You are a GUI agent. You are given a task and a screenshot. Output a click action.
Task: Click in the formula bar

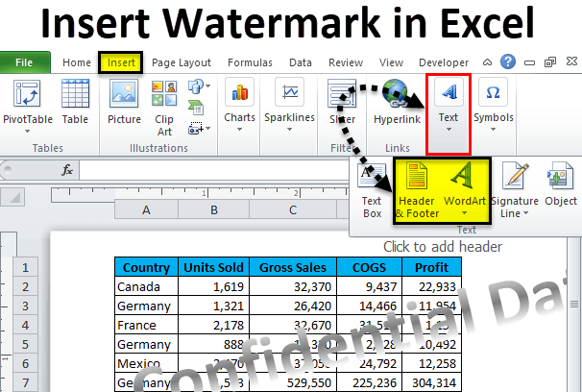(x=214, y=170)
